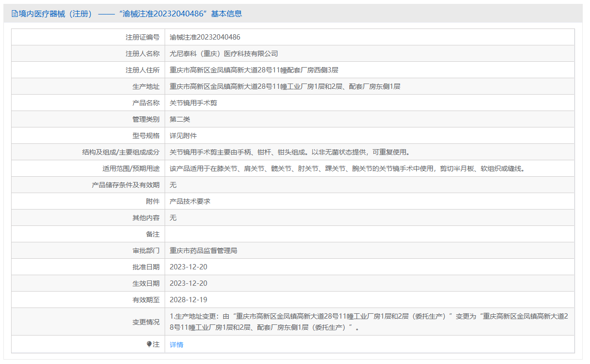Select change details text starting 1.生产地址变更
Viewport: 590px width, 364px height.
369,322
